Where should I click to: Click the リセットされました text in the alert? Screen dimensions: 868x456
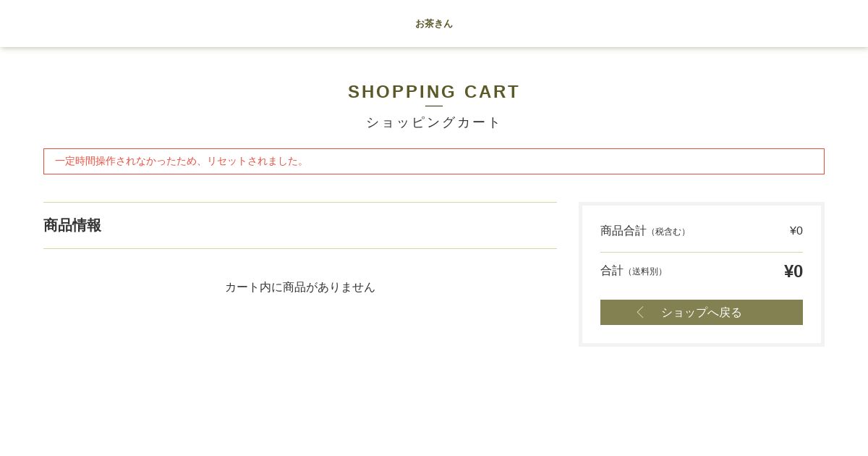[252, 161]
